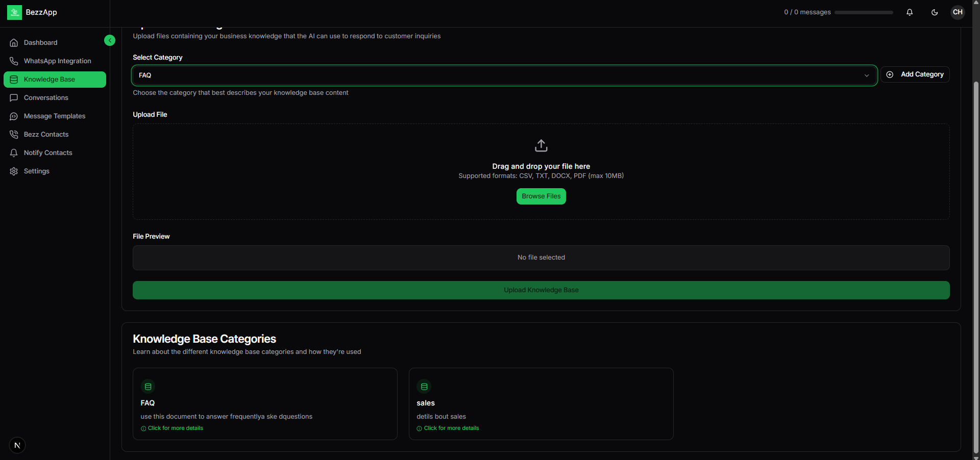The image size is (980, 460).
Task: Open Notify Contacts page
Action: coord(55,153)
